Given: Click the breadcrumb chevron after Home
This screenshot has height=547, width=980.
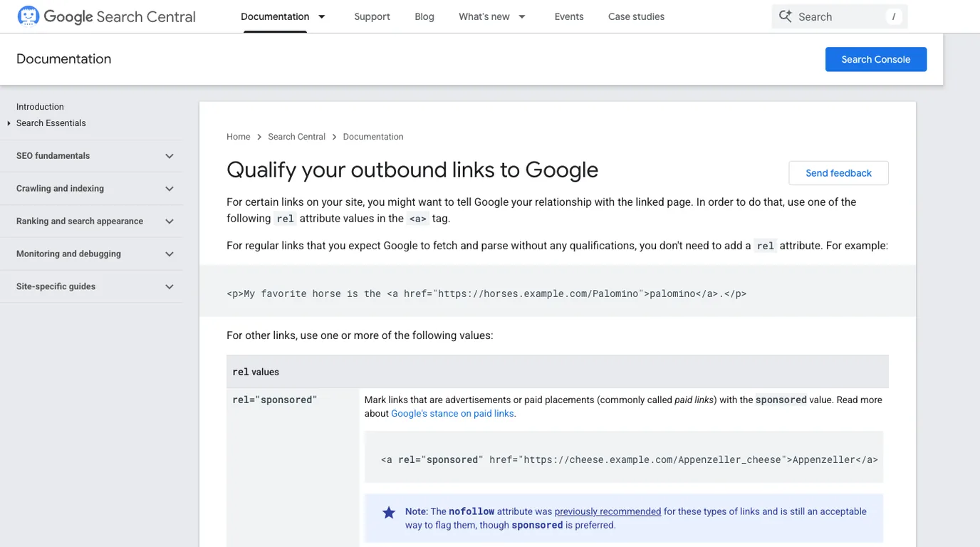Looking at the screenshot, I should (x=259, y=137).
